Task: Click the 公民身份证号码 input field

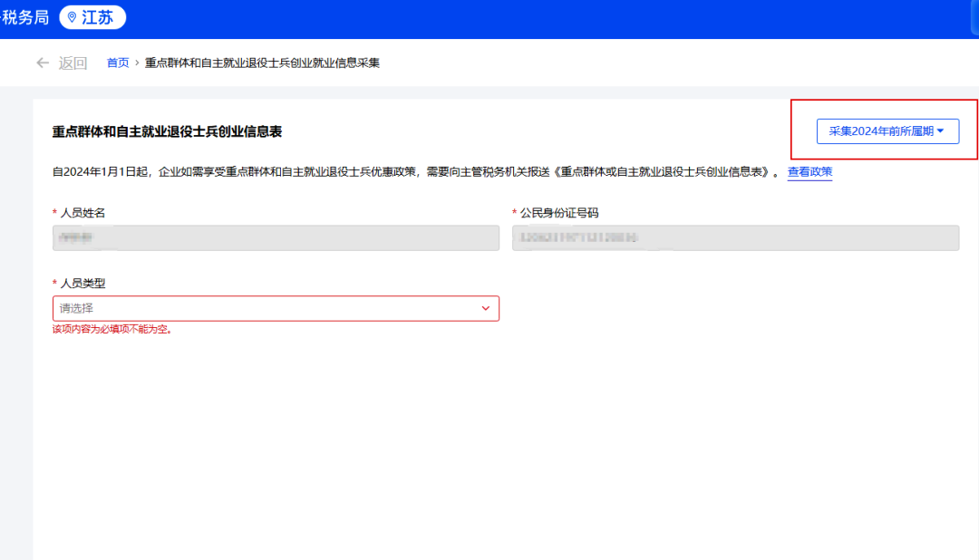Action: pos(735,237)
